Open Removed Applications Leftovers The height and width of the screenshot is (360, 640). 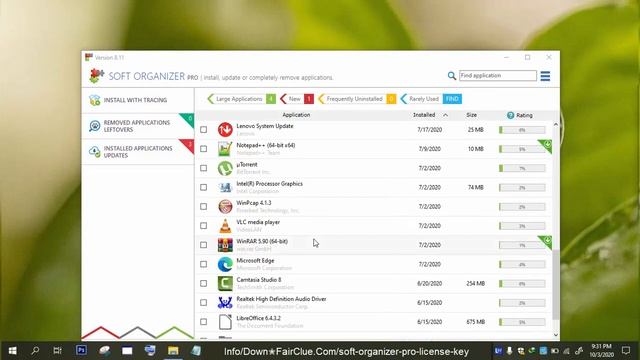[x=138, y=126]
